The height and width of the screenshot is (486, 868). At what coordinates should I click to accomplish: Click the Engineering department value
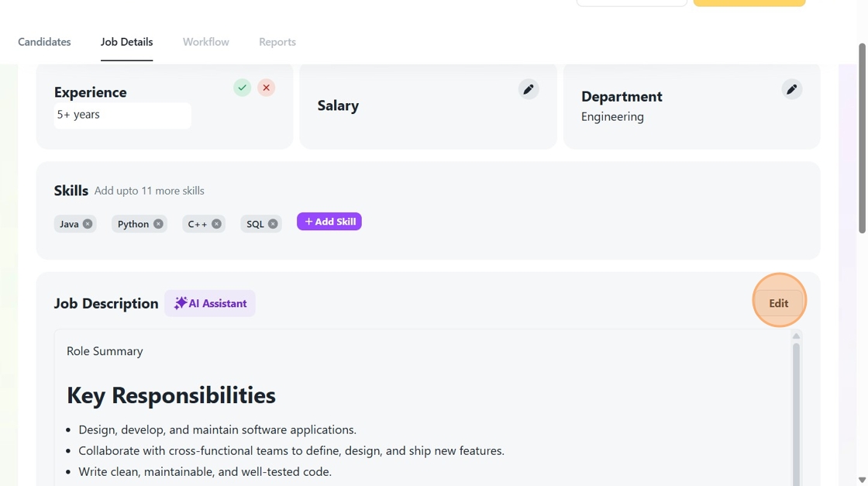[612, 117]
